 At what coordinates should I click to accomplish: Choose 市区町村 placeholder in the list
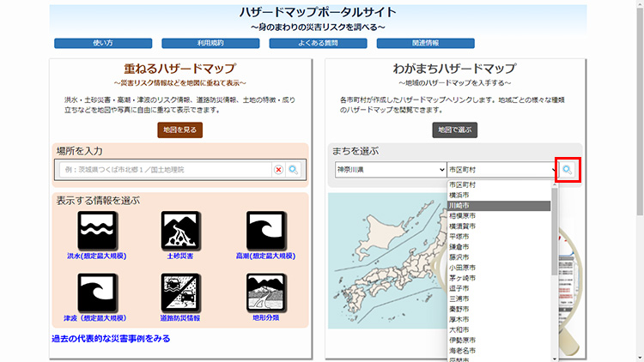pyautogui.click(x=499, y=185)
